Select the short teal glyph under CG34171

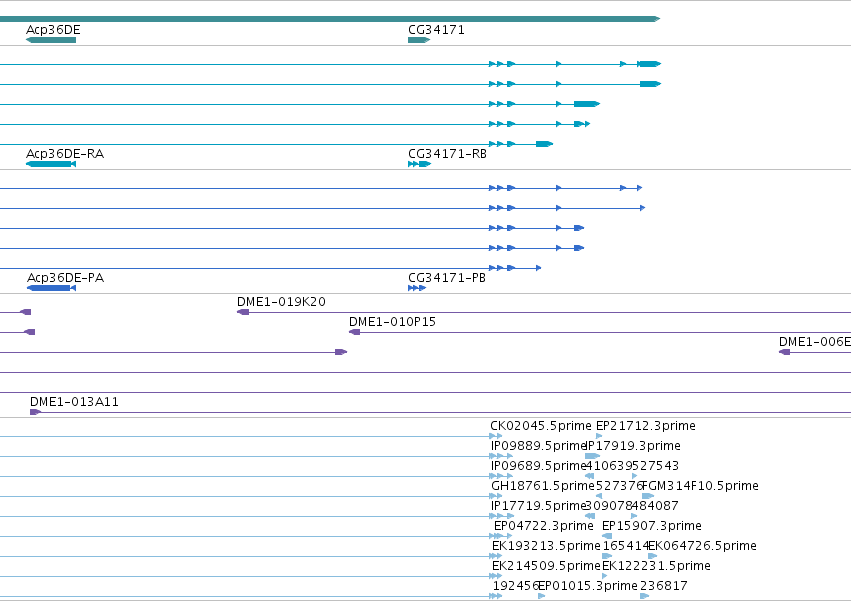419,40
